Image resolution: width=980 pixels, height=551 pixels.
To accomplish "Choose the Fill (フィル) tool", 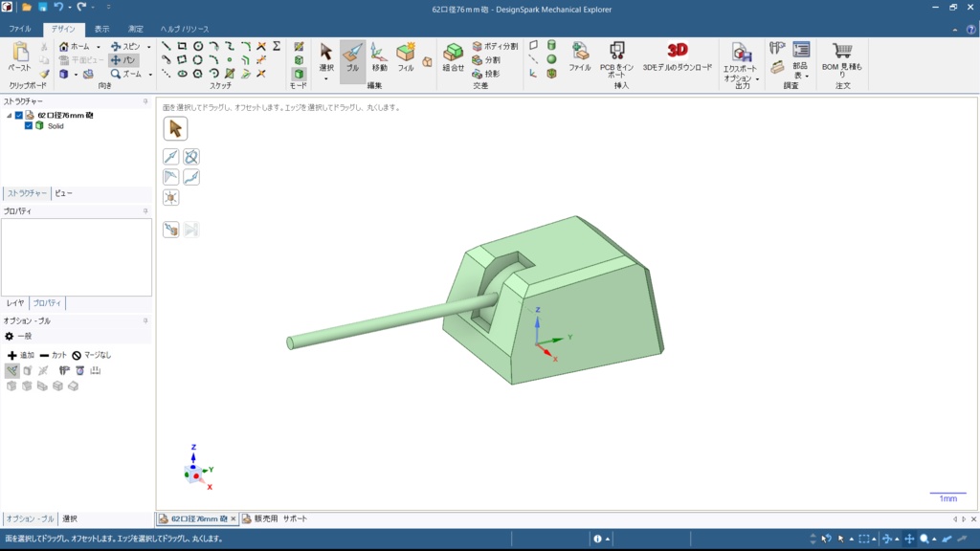I will (406, 57).
